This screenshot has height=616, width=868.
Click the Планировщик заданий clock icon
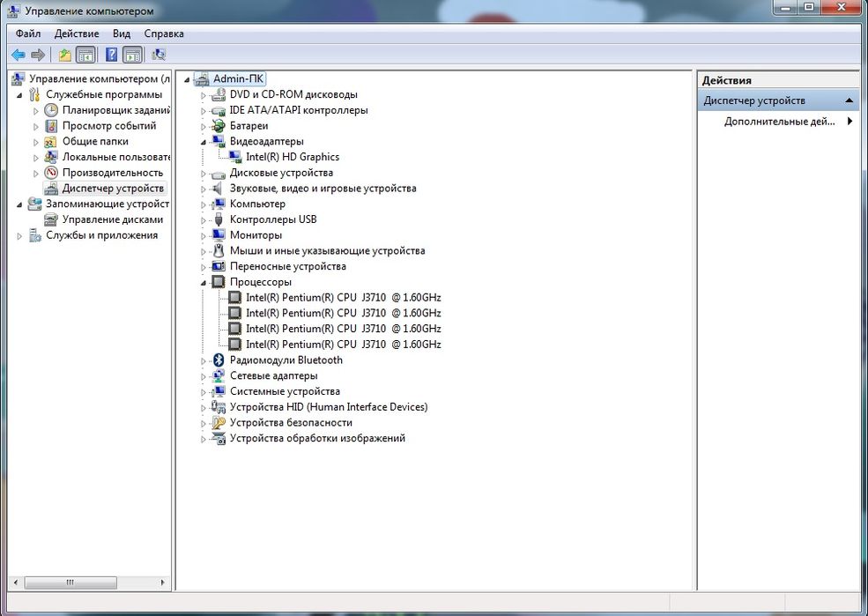click(x=51, y=110)
